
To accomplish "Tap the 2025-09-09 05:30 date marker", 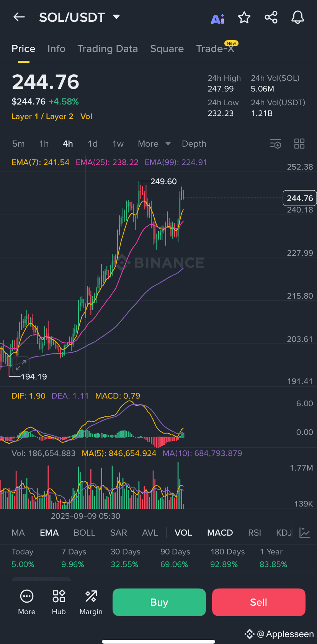I will click(x=86, y=516).
